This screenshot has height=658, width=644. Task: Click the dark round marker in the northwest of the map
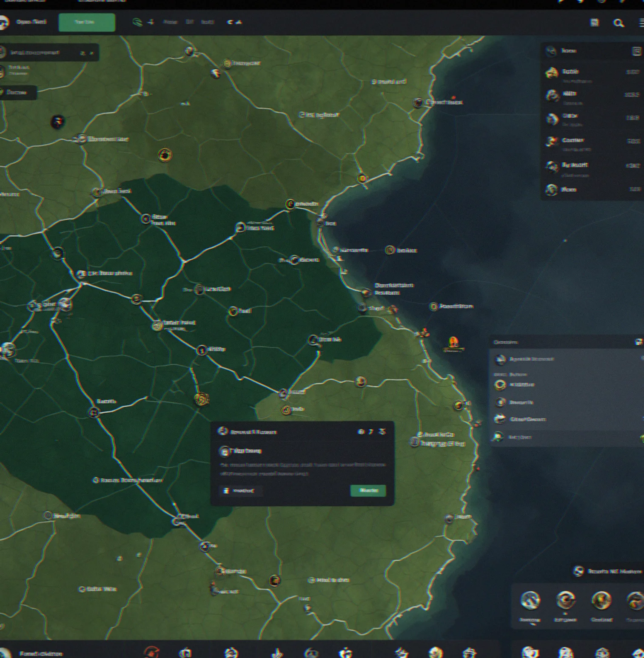coord(58,122)
